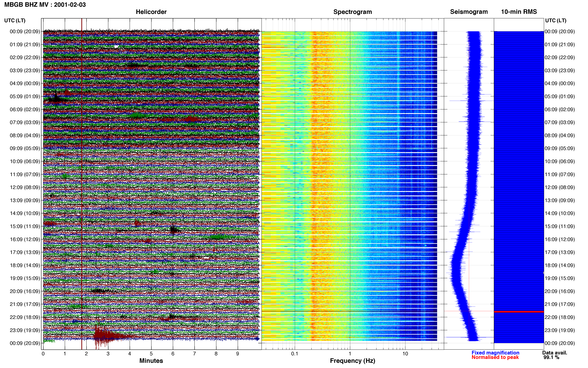Image resolution: width=588 pixels, height=368 pixels.
Task: Click left-axis time label 06:09 (02:09)
Action: click(25, 110)
